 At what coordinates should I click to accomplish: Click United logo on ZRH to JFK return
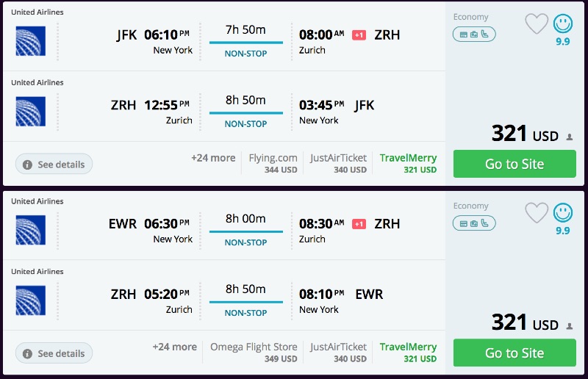31,112
